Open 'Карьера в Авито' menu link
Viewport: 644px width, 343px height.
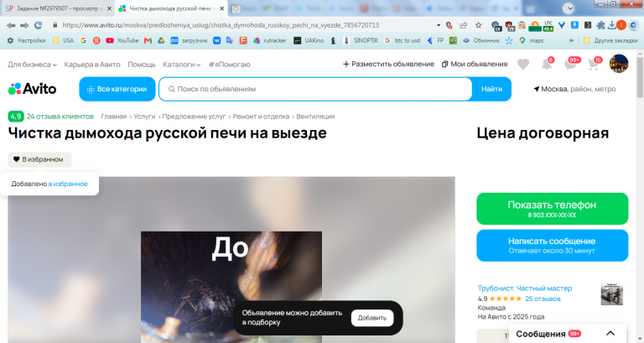tap(92, 65)
